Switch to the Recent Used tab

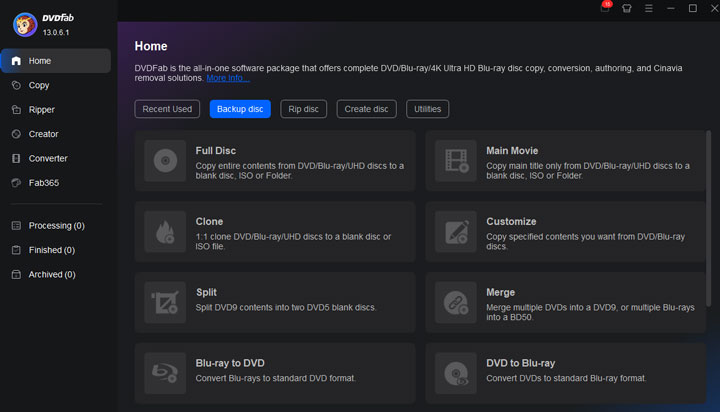click(167, 109)
